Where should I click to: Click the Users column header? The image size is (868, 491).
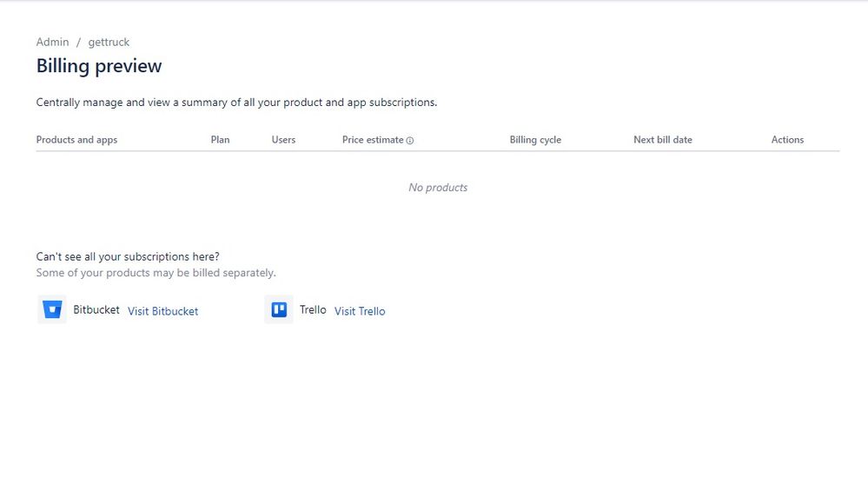point(283,140)
